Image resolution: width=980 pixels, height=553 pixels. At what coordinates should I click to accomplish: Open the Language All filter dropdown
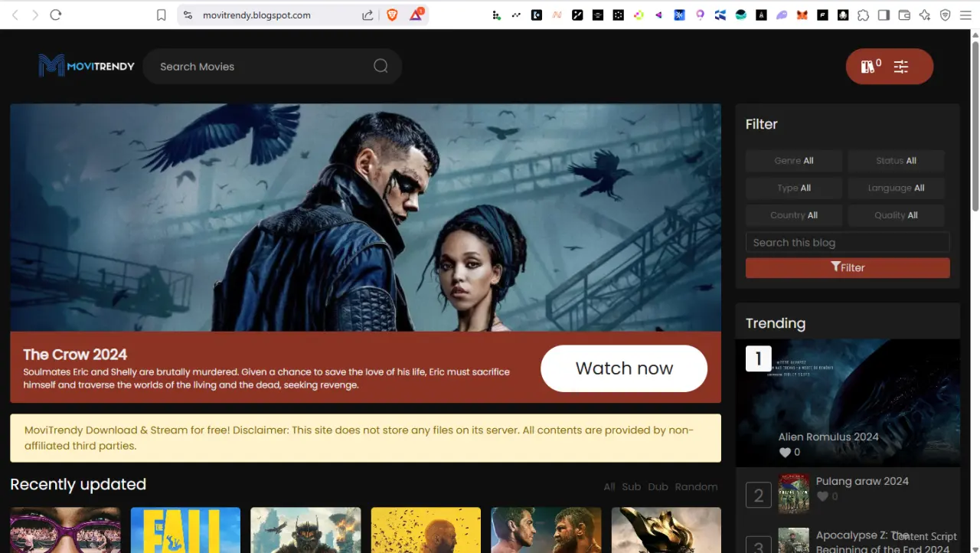coord(896,188)
